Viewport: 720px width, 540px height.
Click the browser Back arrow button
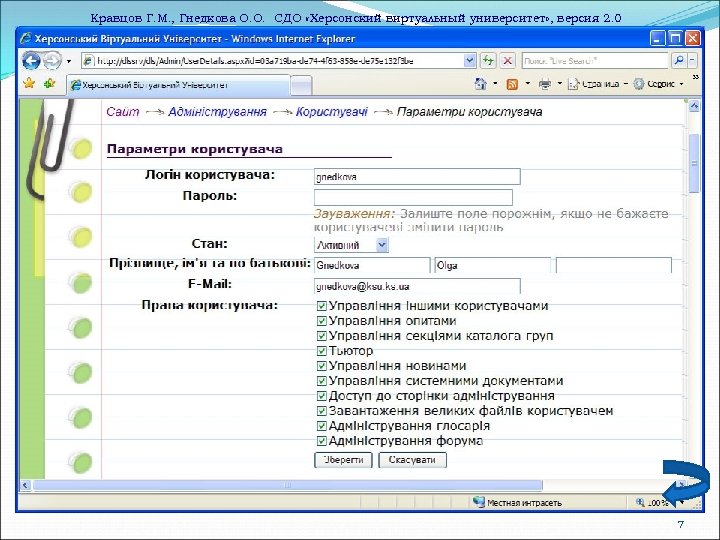point(31,61)
